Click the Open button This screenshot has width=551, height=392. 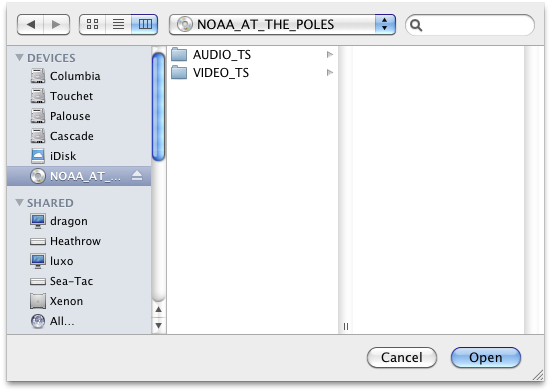[x=486, y=358]
